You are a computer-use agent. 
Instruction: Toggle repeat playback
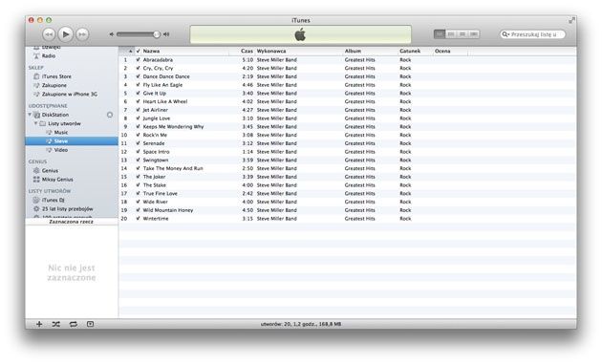coord(73,324)
